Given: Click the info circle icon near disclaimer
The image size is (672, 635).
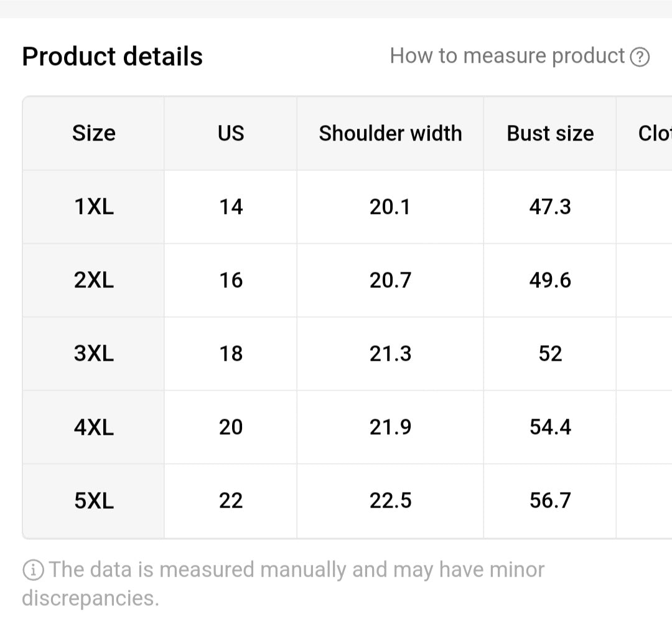Looking at the screenshot, I should click(33, 568).
